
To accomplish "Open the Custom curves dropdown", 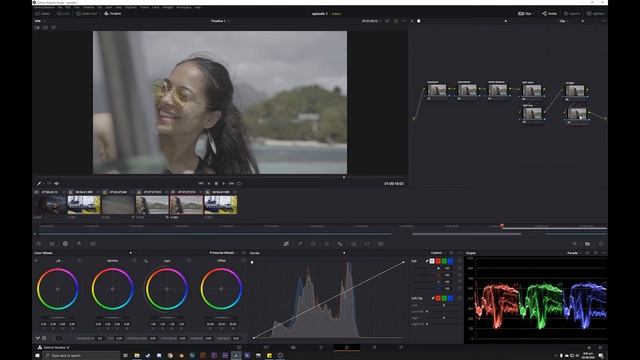I will point(438,253).
